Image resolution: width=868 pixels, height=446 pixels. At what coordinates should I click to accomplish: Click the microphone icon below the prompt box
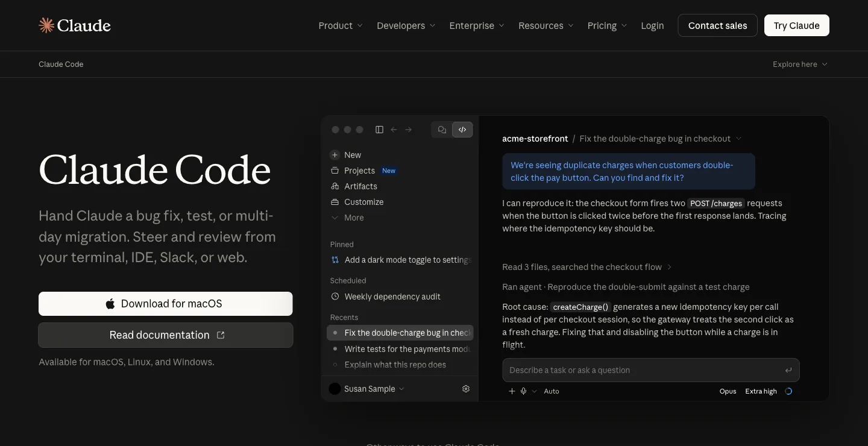524,391
